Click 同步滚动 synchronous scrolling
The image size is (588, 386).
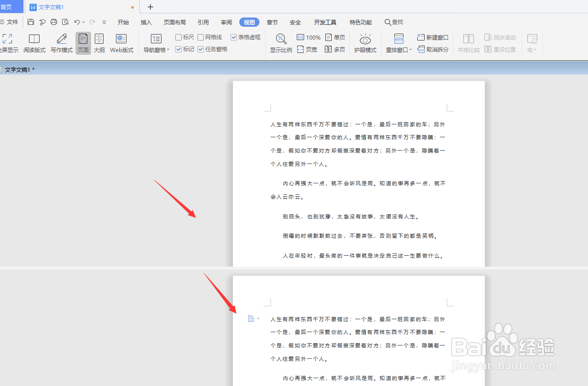pyautogui.click(x=500, y=37)
